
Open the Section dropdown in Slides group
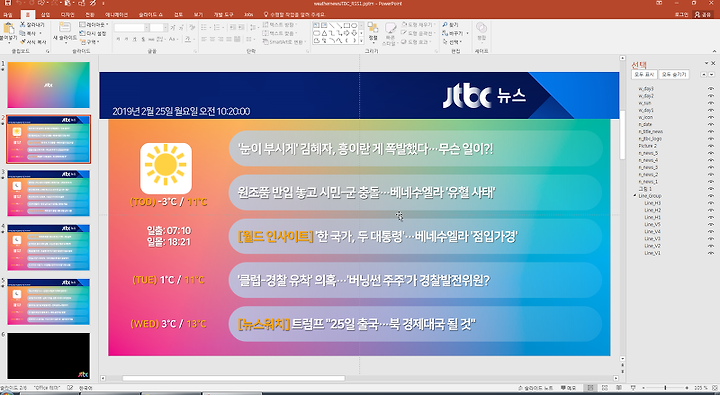click(89, 42)
